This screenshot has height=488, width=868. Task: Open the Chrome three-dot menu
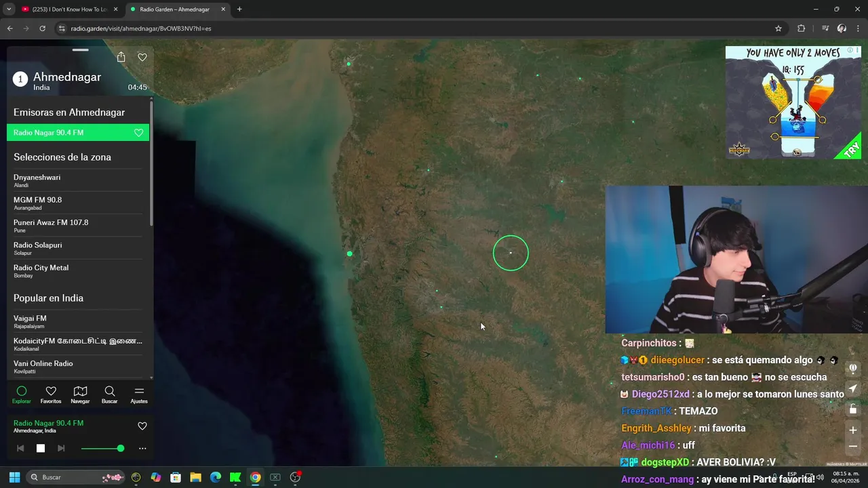click(x=859, y=28)
